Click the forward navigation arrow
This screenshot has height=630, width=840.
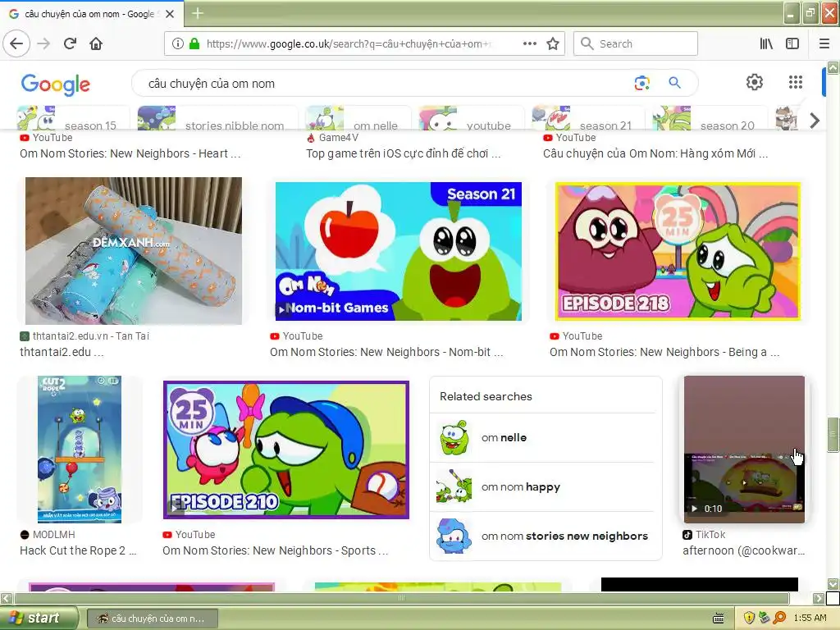point(43,43)
